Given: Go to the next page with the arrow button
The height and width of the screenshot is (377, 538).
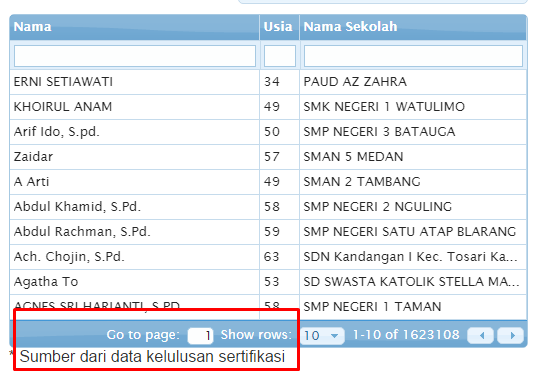Looking at the screenshot, I should 511,335.
